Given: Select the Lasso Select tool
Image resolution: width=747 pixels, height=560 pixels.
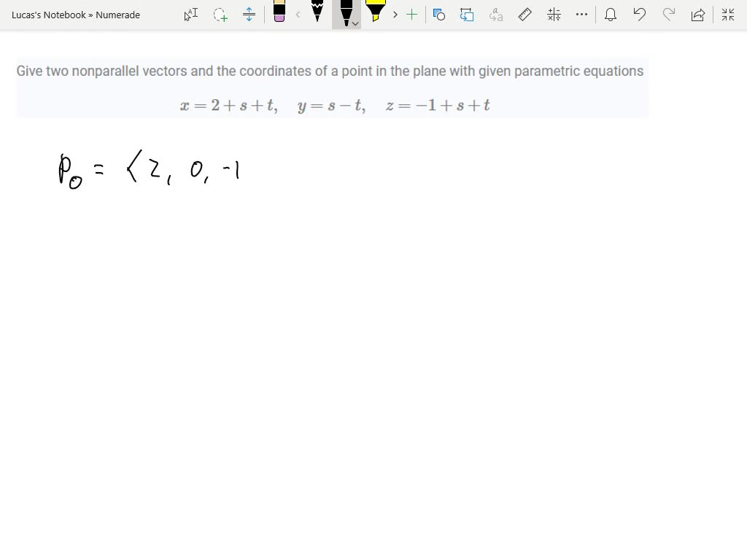Looking at the screenshot, I should tap(220, 14).
